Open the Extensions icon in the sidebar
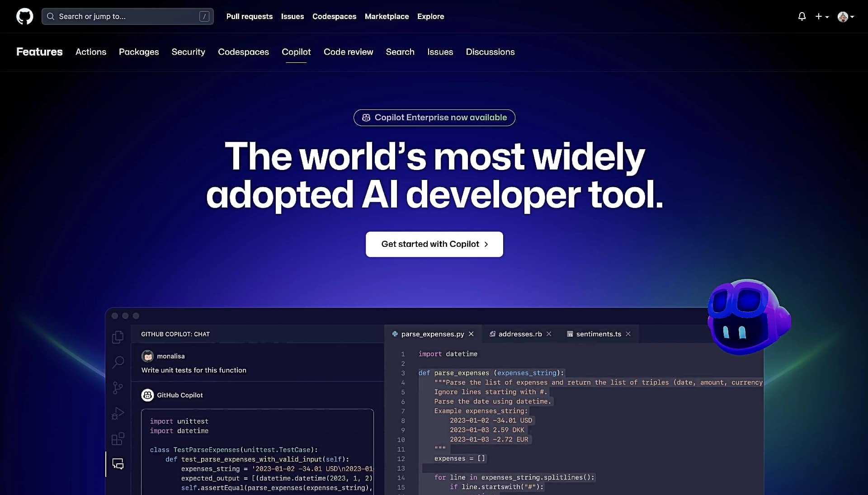This screenshot has height=495, width=868. pyautogui.click(x=118, y=439)
